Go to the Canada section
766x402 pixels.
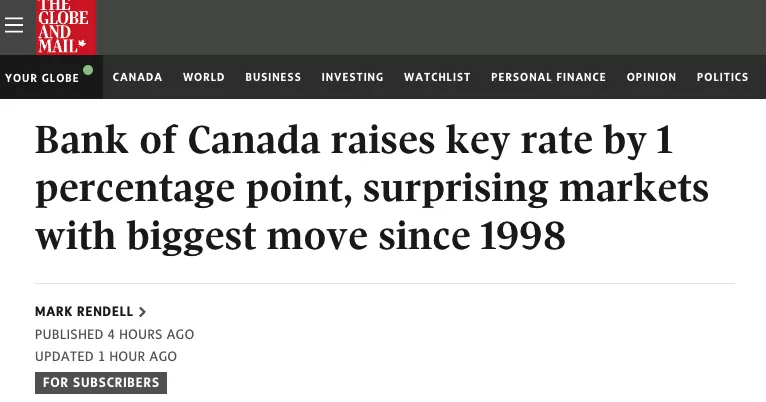[137, 77]
